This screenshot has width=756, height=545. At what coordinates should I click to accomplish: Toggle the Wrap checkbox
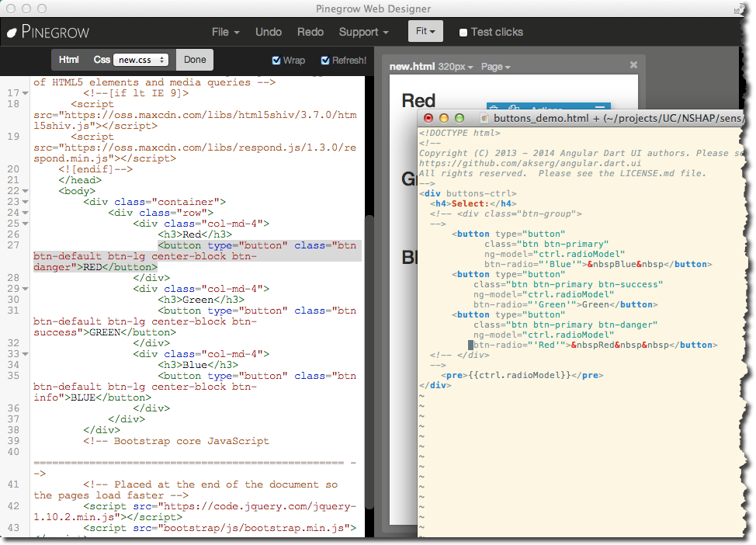click(x=276, y=61)
